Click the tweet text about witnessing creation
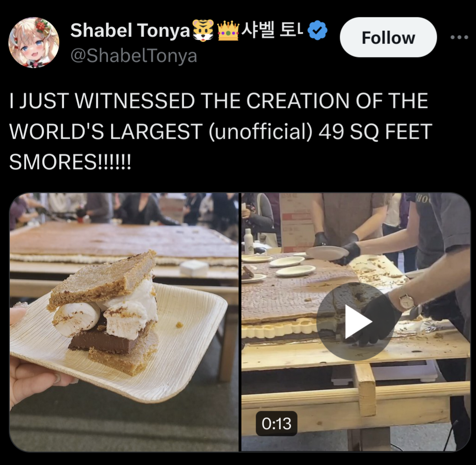The height and width of the screenshot is (465, 476). [220, 131]
